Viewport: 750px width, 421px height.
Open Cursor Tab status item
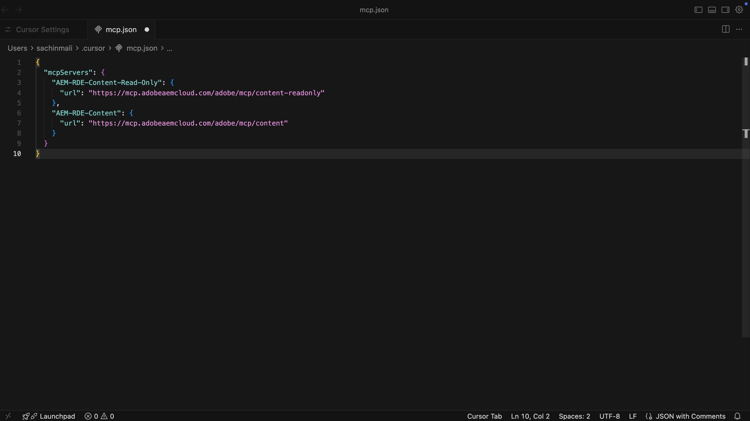485,416
